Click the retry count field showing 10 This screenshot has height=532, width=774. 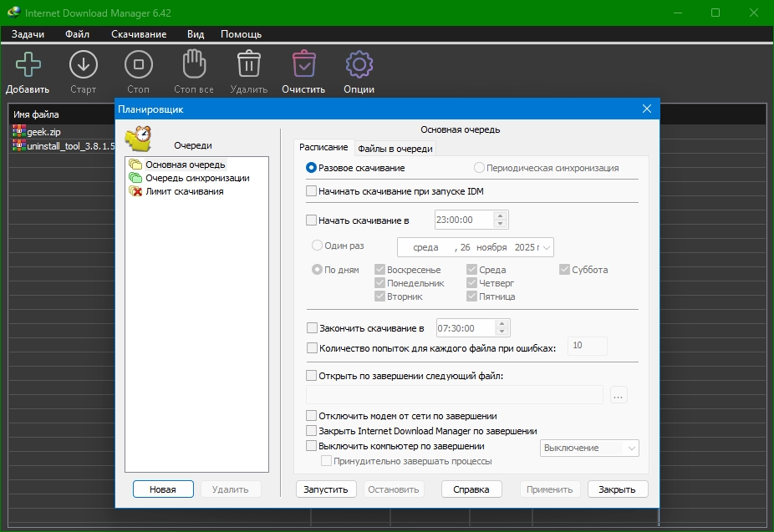[x=588, y=346]
